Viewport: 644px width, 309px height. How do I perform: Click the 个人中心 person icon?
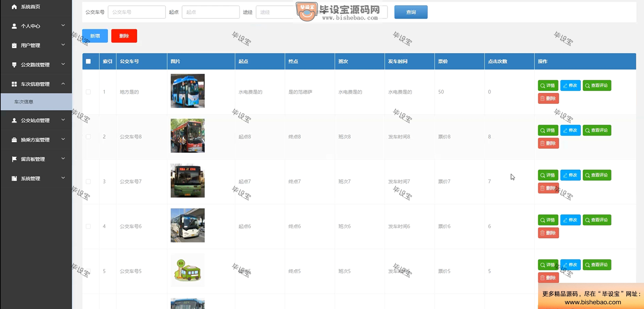tap(14, 26)
